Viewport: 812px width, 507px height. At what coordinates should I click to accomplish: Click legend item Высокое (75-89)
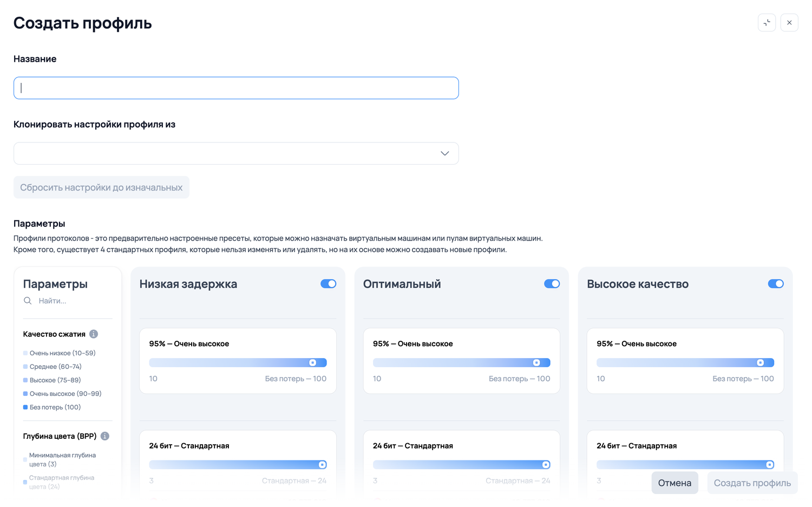52,380
